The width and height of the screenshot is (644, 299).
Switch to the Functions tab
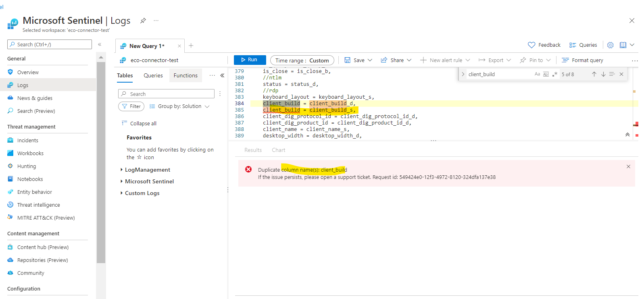click(185, 75)
